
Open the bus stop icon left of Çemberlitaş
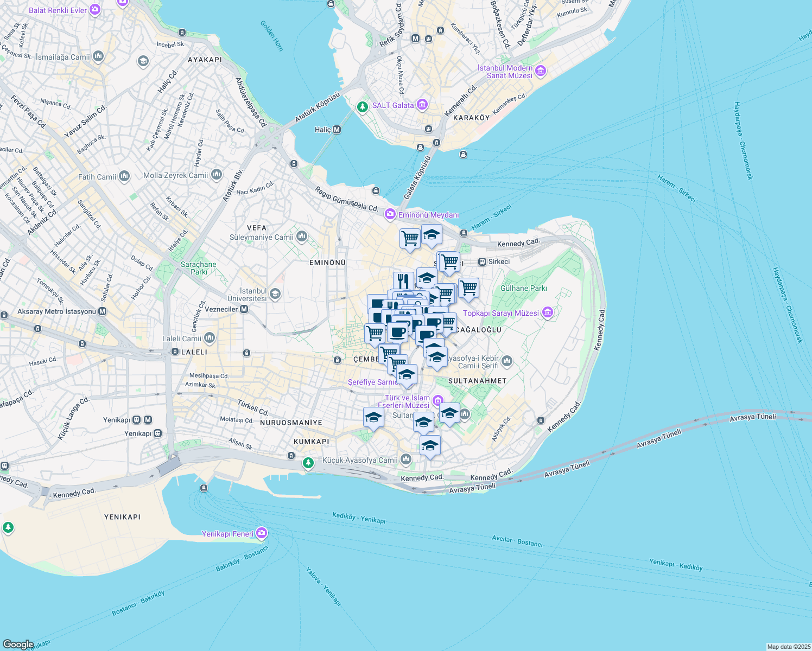tap(337, 360)
